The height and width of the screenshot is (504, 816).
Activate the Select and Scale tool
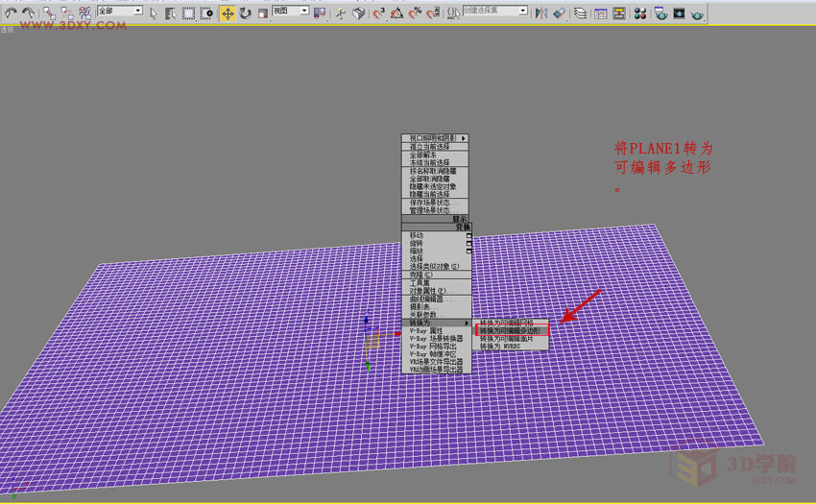263,13
